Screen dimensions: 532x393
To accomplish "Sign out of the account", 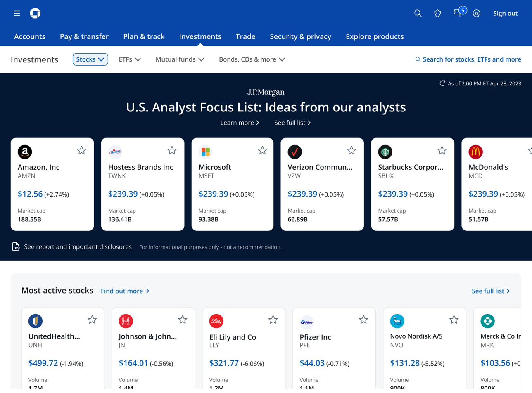I will (x=505, y=13).
